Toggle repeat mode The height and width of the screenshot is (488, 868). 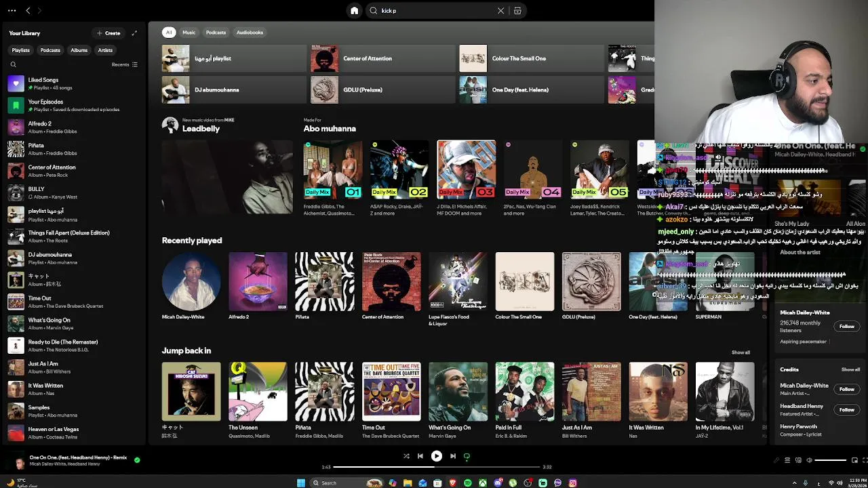point(467,456)
